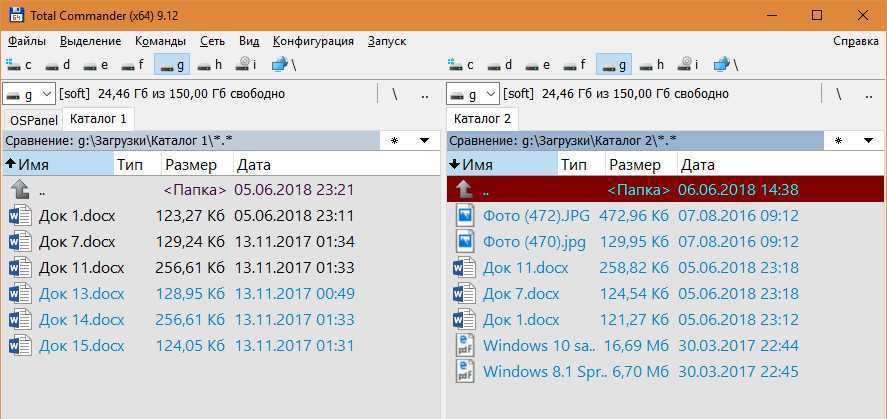Screen dimensions: 887x419
Task: Switch to the OSPanel tab
Action: click(33, 119)
